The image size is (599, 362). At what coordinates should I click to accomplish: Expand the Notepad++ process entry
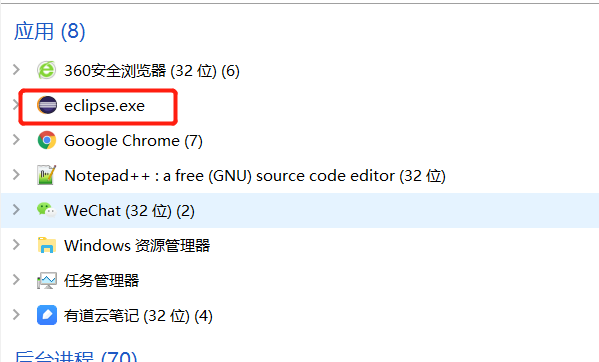16,175
